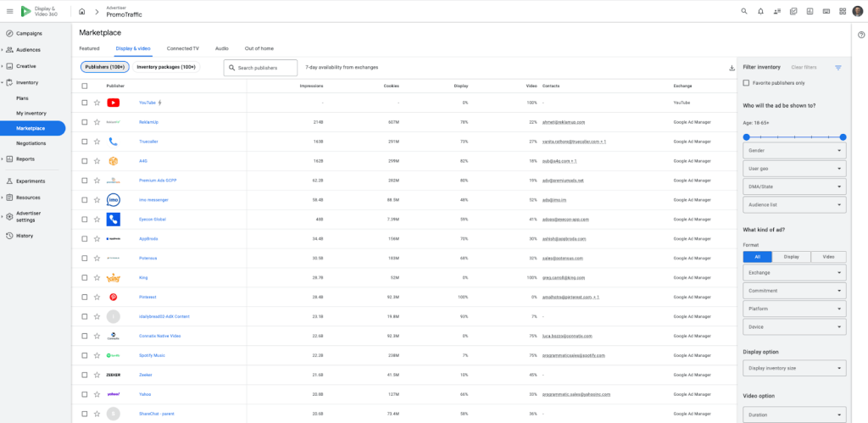Open the Device dropdown
This screenshot has width=868, height=423.
(x=794, y=326)
